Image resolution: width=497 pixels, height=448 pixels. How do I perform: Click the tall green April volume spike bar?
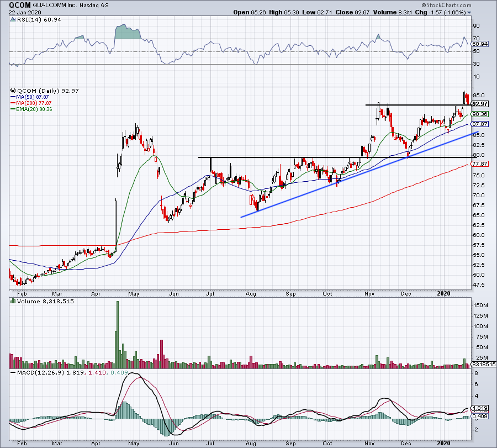(118, 335)
